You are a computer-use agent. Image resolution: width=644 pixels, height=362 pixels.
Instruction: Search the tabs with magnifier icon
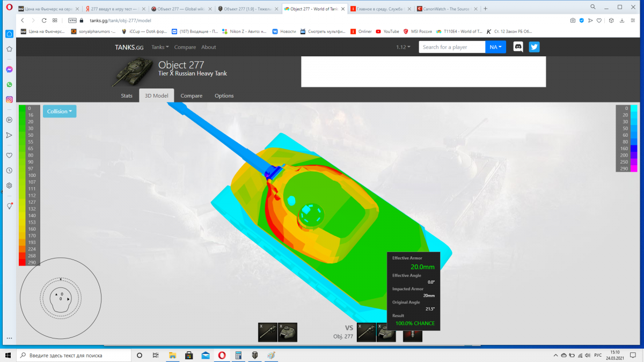click(592, 7)
